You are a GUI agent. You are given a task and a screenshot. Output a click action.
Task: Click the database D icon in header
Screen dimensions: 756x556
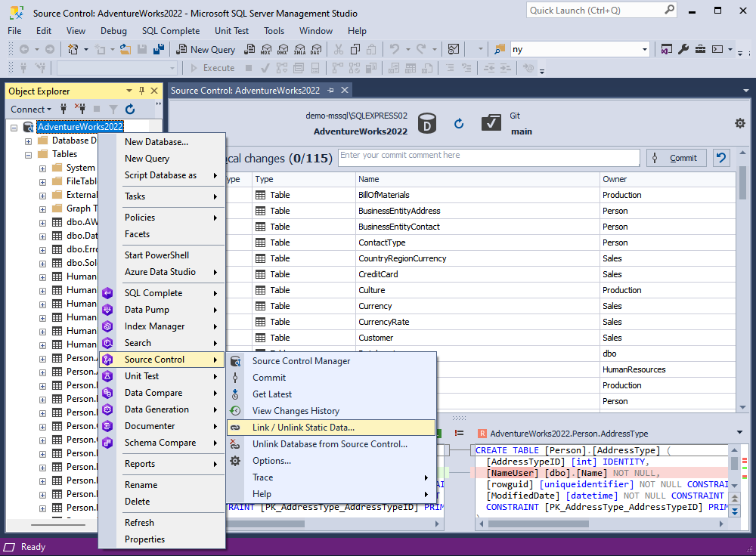(x=426, y=123)
